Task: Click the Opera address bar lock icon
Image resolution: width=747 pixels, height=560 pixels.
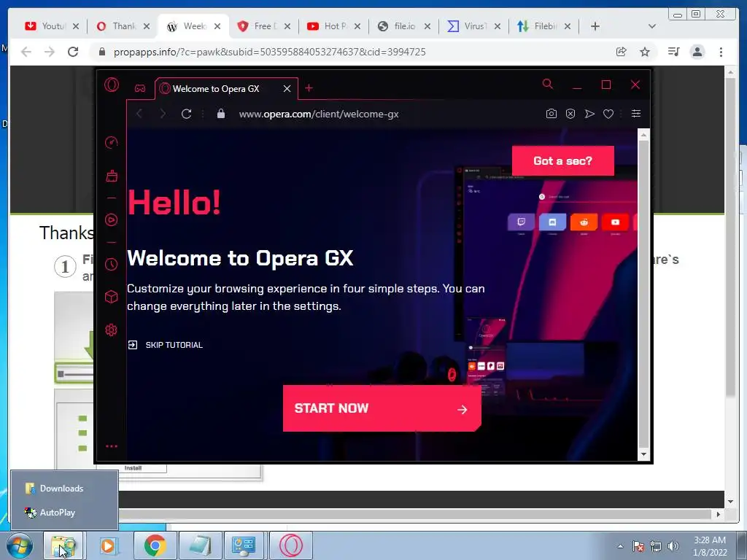Action: (220, 114)
